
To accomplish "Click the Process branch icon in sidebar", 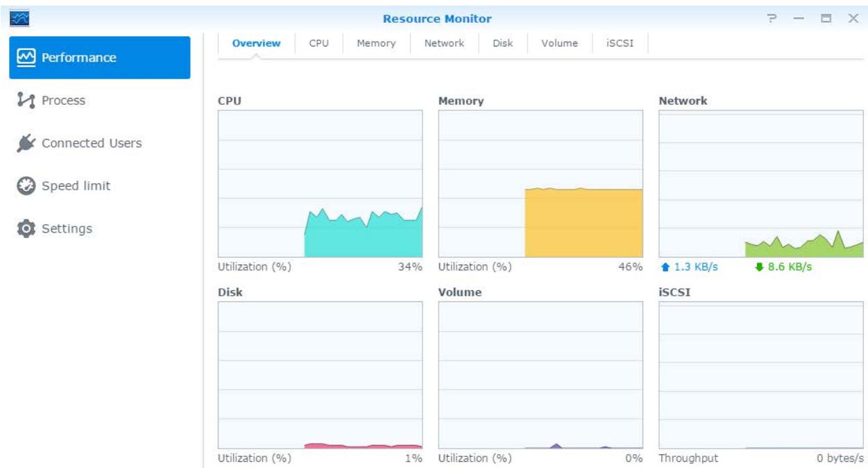I will 26,101.
